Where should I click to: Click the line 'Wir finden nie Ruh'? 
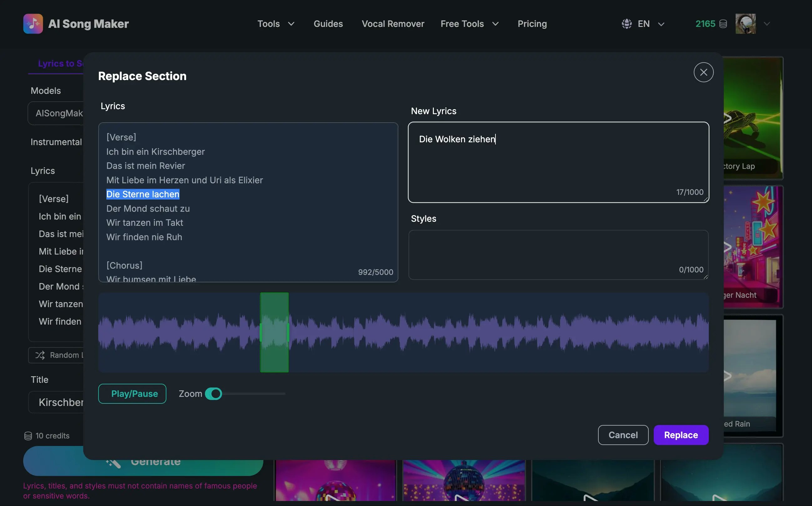144,237
